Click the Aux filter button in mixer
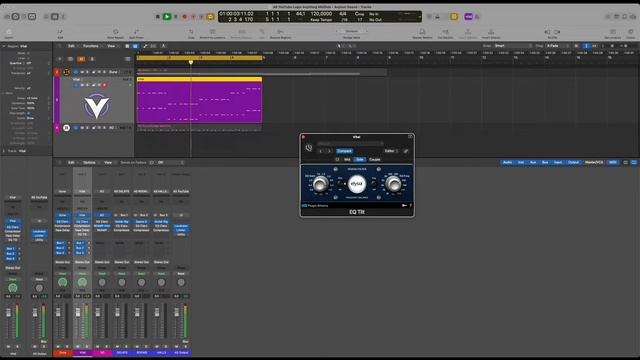 pos(533,162)
